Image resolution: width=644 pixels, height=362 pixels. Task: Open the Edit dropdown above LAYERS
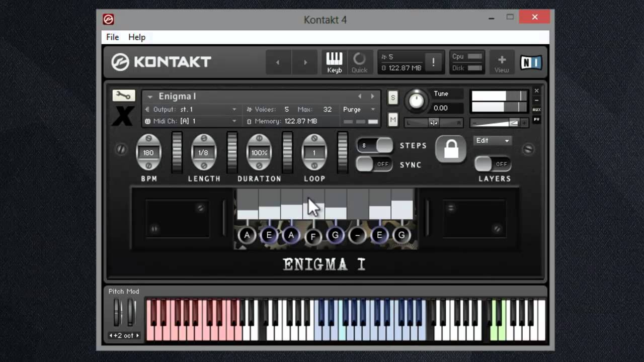493,141
